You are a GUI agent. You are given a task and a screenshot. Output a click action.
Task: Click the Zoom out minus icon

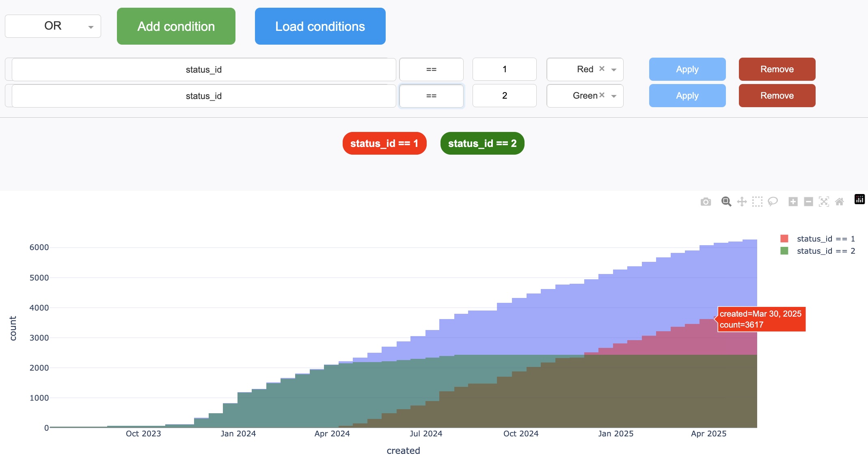(808, 202)
